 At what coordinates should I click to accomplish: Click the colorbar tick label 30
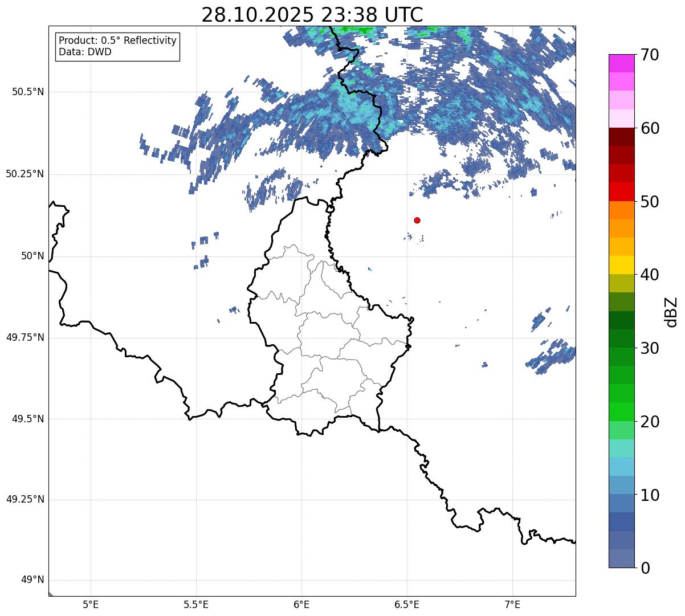click(x=649, y=348)
